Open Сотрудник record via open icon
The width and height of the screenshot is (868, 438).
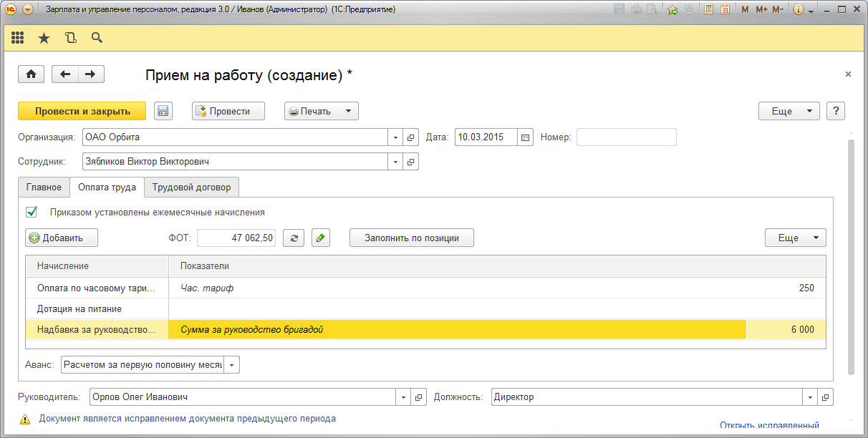click(x=411, y=162)
